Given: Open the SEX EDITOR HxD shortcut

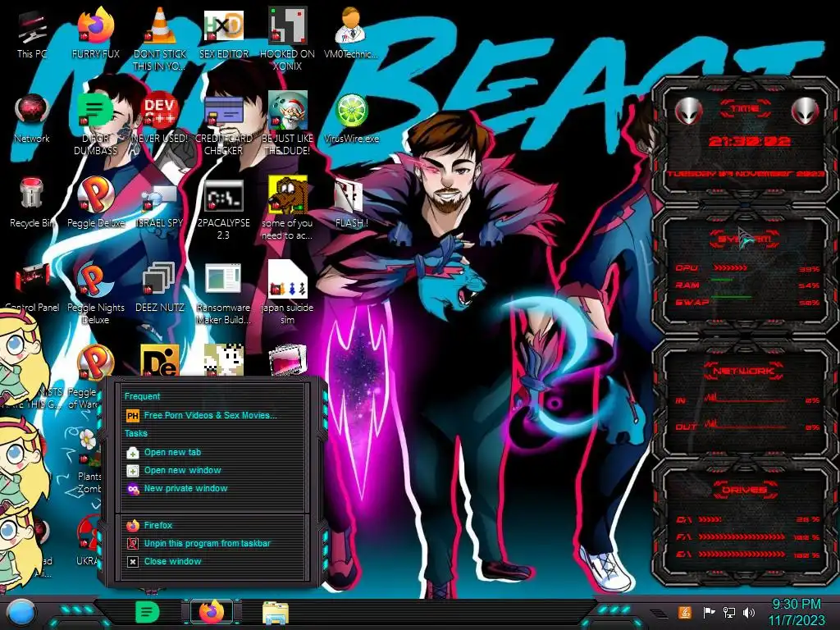Looking at the screenshot, I should tap(223, 33).
